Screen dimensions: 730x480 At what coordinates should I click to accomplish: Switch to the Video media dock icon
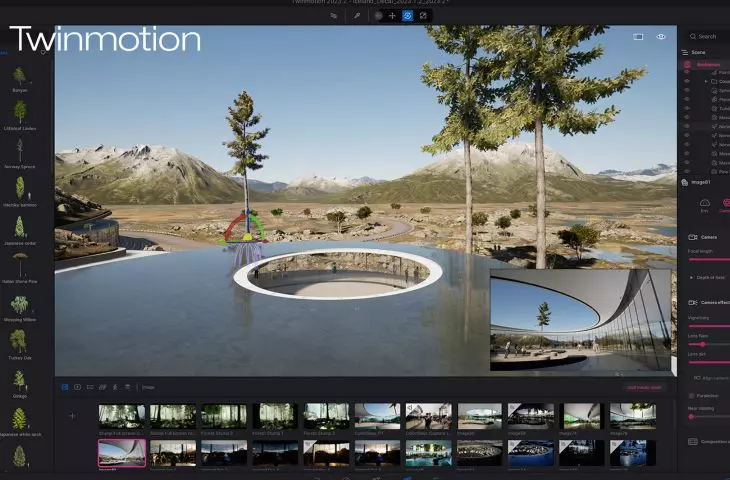(77, 387)
